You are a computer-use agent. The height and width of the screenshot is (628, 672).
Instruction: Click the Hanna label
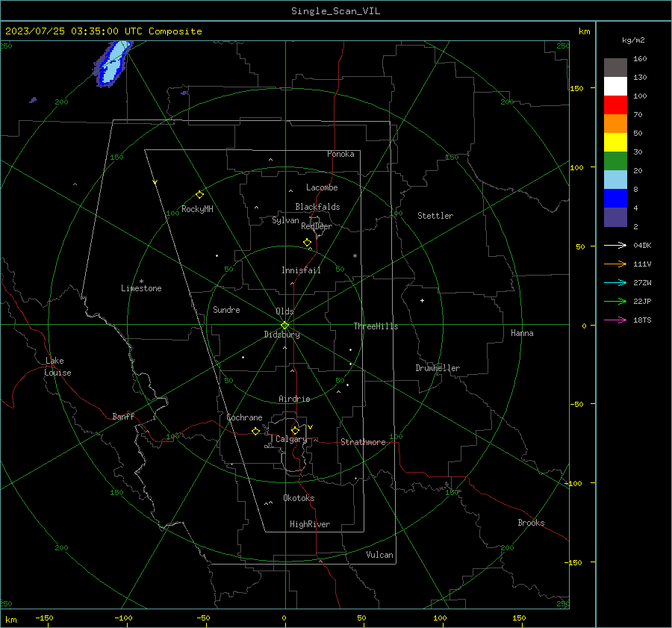pos(522,333)
